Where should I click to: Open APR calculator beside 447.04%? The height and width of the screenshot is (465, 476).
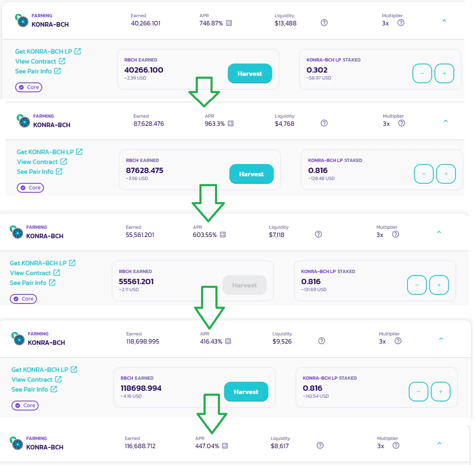(x=225, y=446)
